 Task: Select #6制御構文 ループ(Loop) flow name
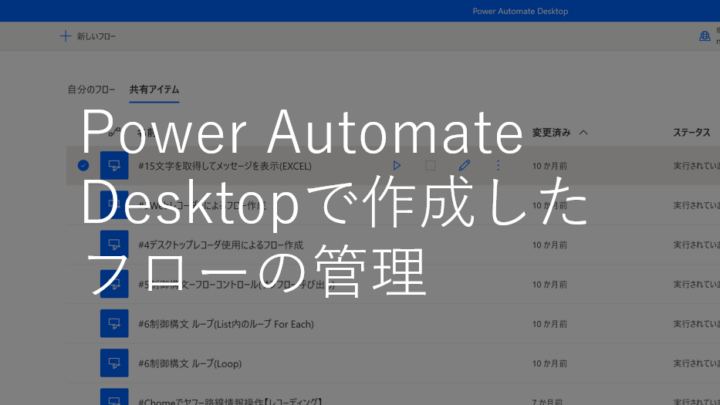190,364
